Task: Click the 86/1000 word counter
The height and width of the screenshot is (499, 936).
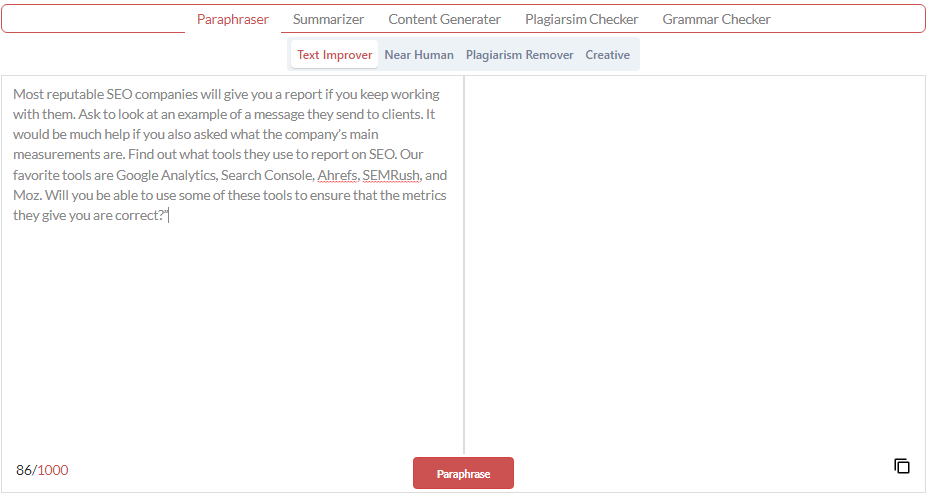Action: click(x=42, y=470)
